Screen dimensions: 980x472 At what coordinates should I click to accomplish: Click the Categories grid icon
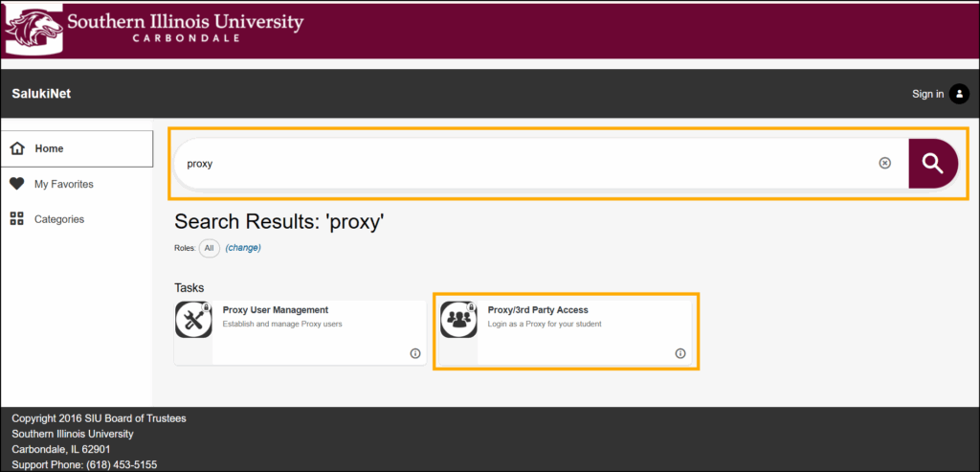[x=16, y=219]
